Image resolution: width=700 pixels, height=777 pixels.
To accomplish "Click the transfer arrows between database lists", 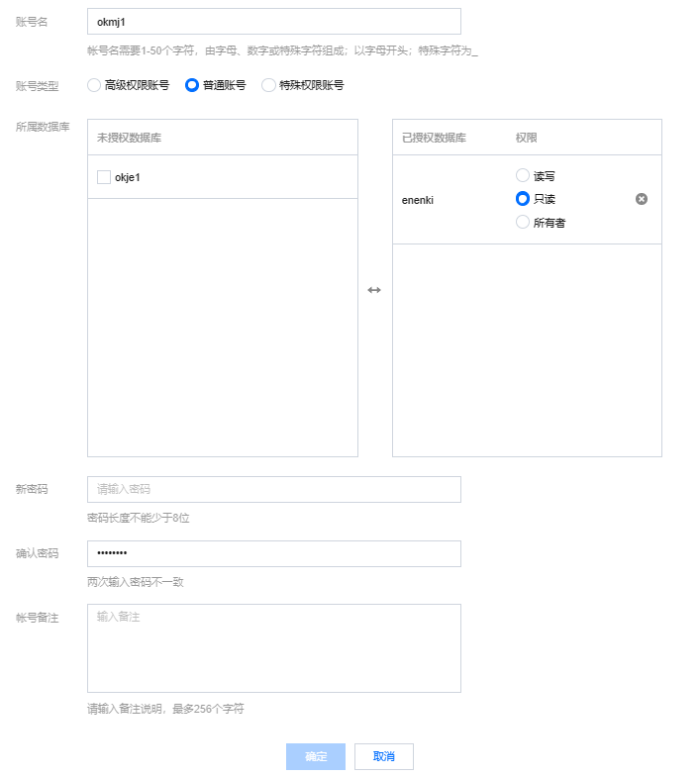I will 374,290.
